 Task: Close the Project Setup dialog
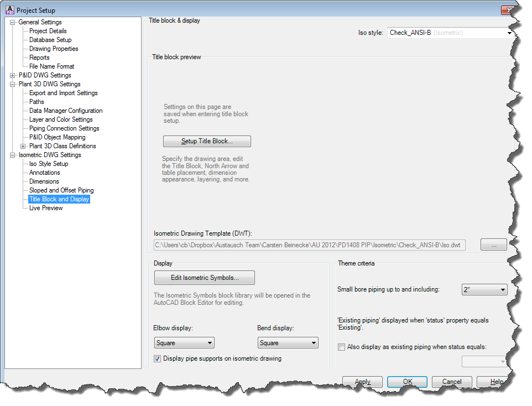click(508, 10)
